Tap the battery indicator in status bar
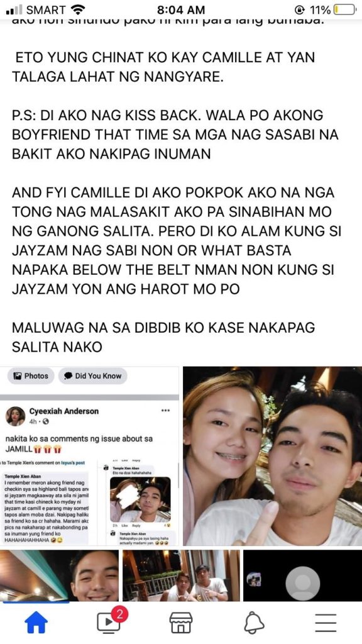Viewport: 362px width, 644px height. [344, 9]
